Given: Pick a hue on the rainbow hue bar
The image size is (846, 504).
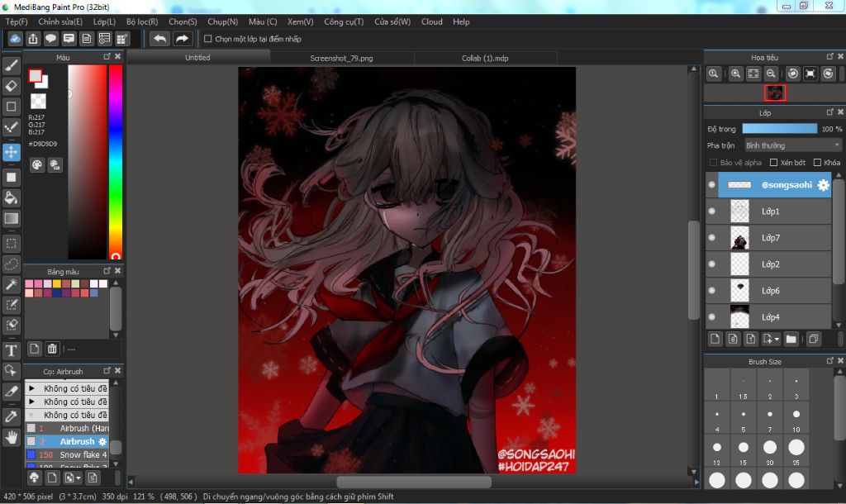Looking at the screenshot, I should point(116,162).
